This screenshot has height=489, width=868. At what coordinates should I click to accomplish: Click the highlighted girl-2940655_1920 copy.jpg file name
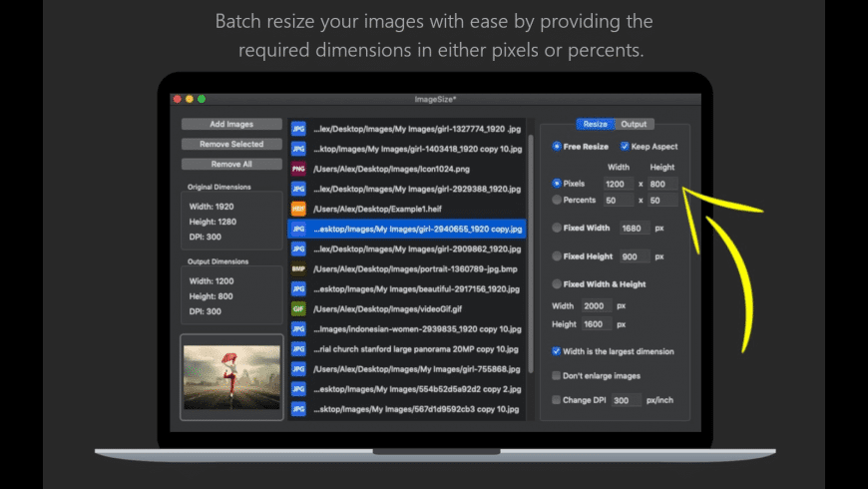coord(418,229)
